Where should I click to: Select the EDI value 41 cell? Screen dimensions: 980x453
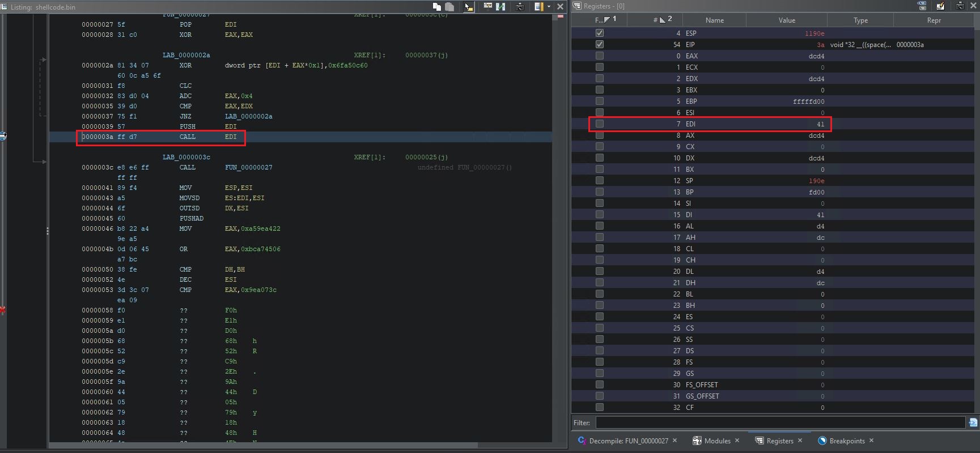(787, 124)
